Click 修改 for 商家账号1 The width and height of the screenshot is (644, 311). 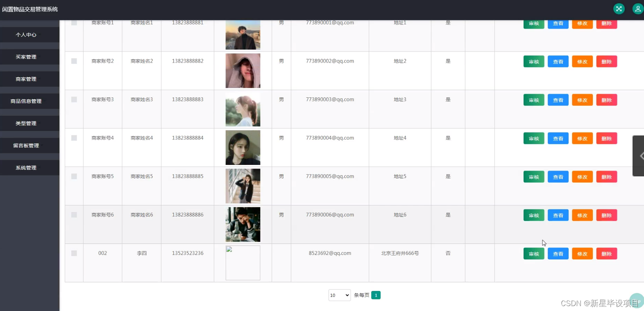point(582,24)
